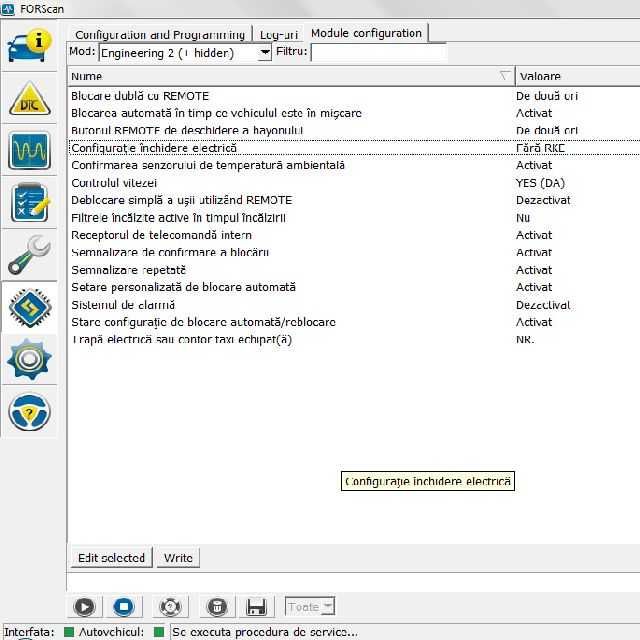Click the floppy disk save icon
The width and height of the screenshot is (640, 640).
[257, 607]
